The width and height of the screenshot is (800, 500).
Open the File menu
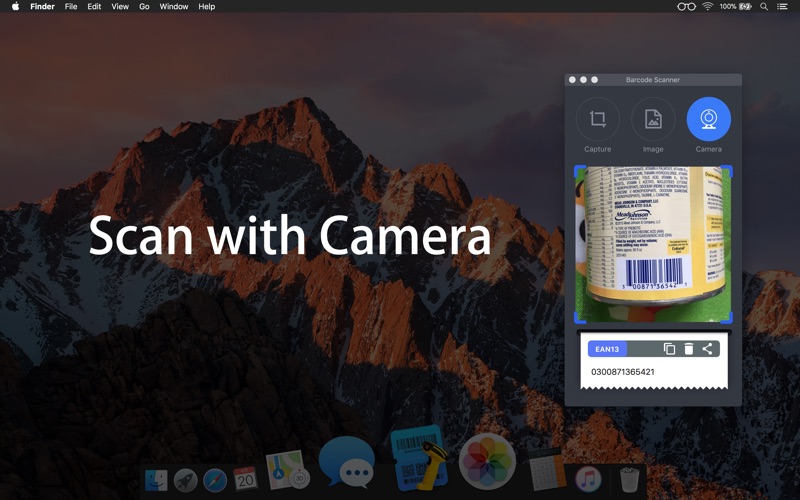(x=71, y=7)
